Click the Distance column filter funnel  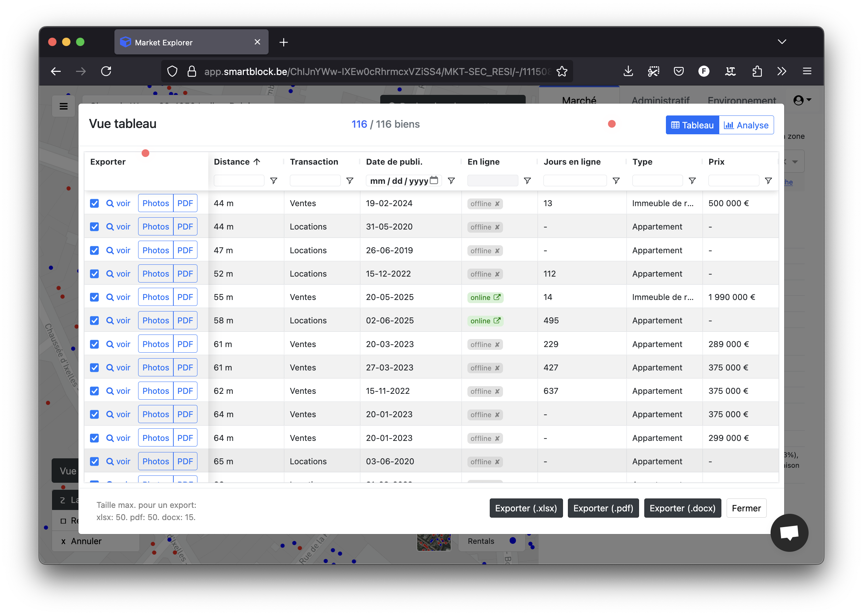pyautogui.click(x=273, y=181)
